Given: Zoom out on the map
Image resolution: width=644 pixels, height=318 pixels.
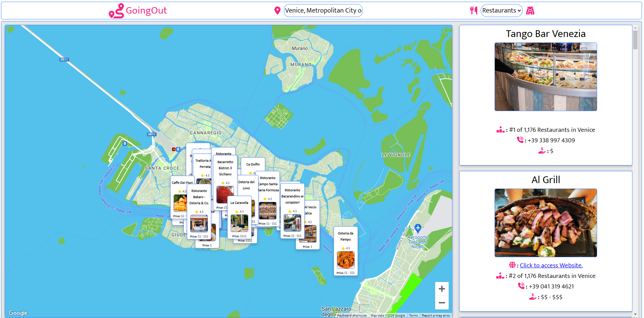Looking at the screenshot, I should coord(442,302).
